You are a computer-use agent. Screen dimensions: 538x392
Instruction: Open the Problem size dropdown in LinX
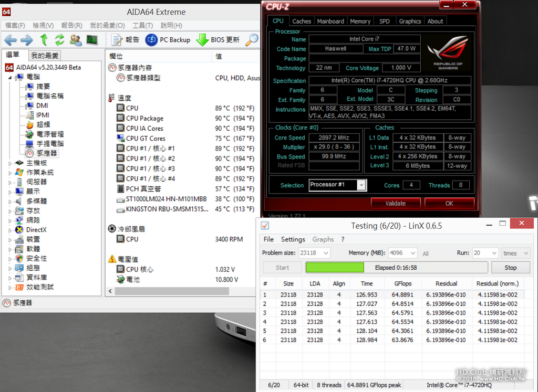click(x=326, y=253)
